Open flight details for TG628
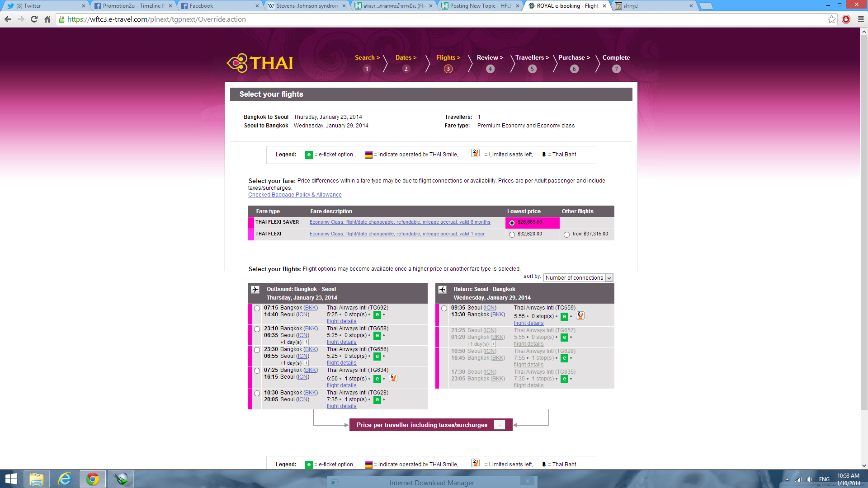The height and width of the screenshot is (488, 868). (x=341, y=406)
